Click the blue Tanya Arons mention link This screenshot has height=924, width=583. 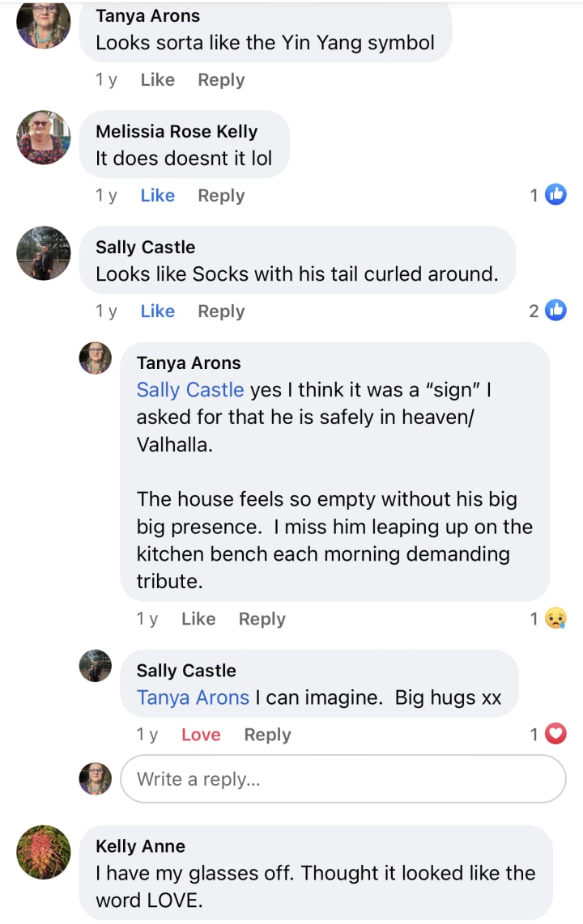[x=193, y=698]
